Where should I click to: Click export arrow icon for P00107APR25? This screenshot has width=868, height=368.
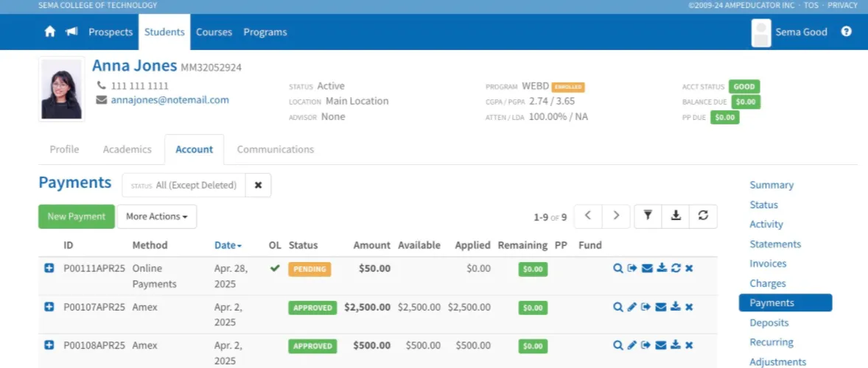646,307
